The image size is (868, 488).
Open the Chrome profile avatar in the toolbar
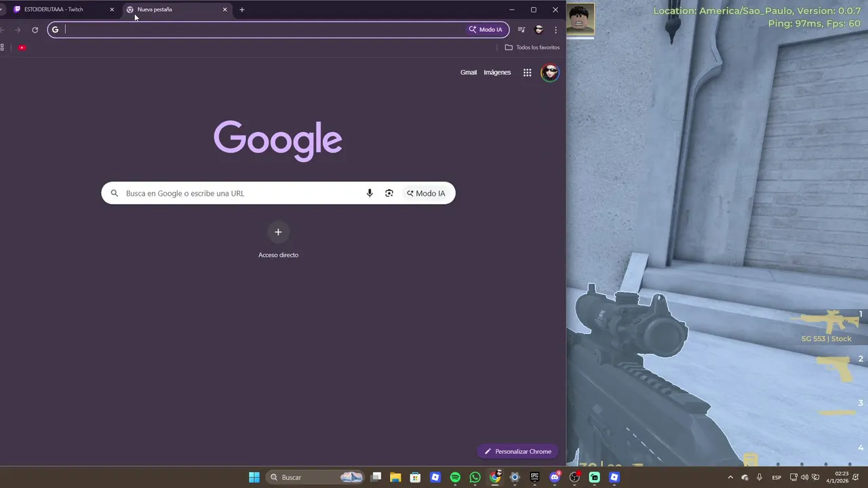(539, 30)
